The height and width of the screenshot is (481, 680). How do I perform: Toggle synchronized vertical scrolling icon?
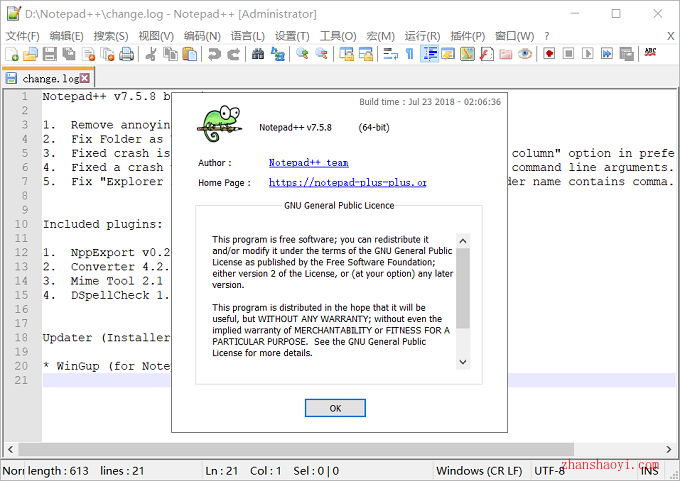[346, 54]
